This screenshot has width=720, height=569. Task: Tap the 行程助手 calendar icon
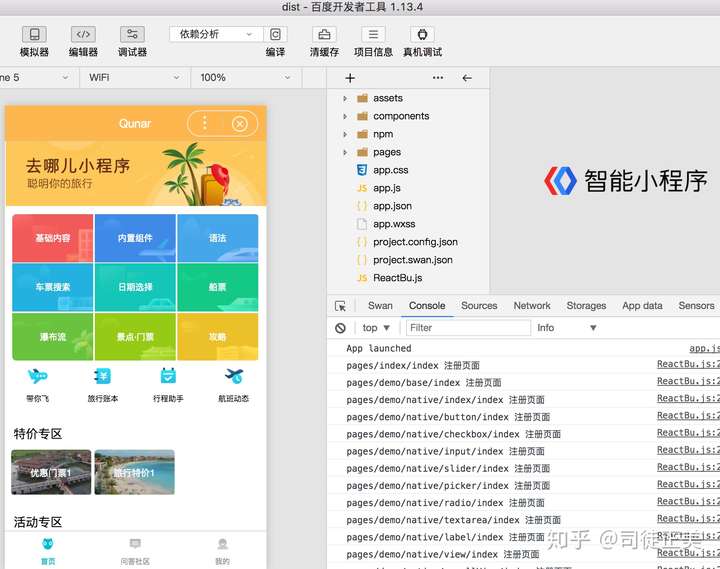point(168,376)
